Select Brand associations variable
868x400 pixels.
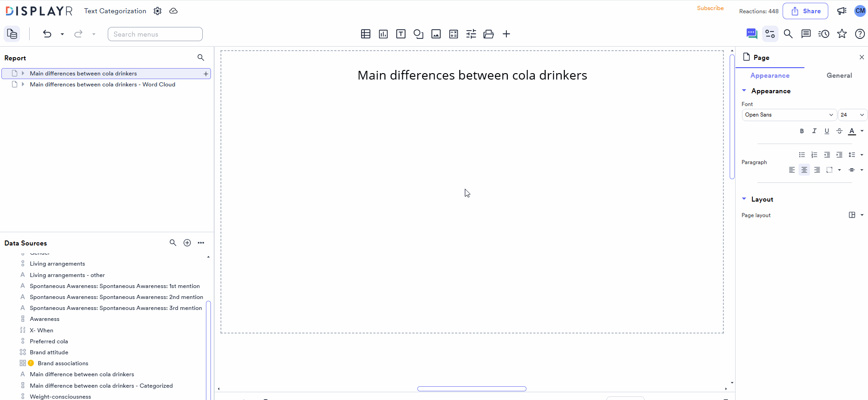tap(63, 363)
